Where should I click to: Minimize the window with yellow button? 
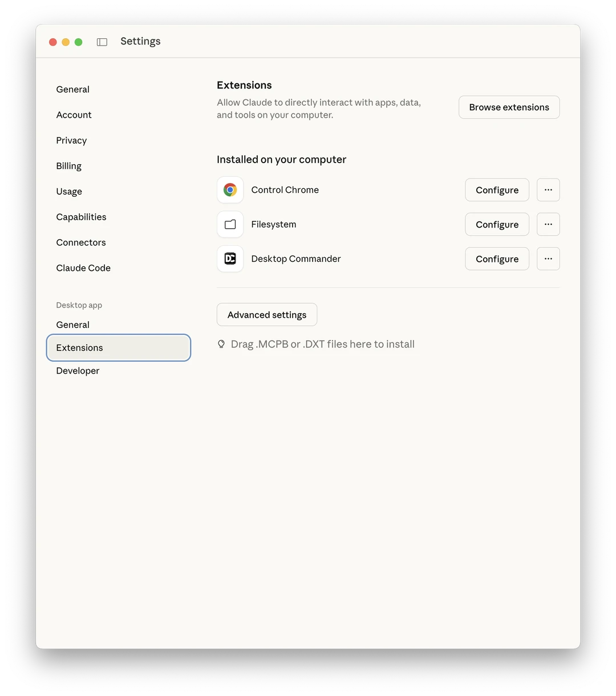(66, 42)
